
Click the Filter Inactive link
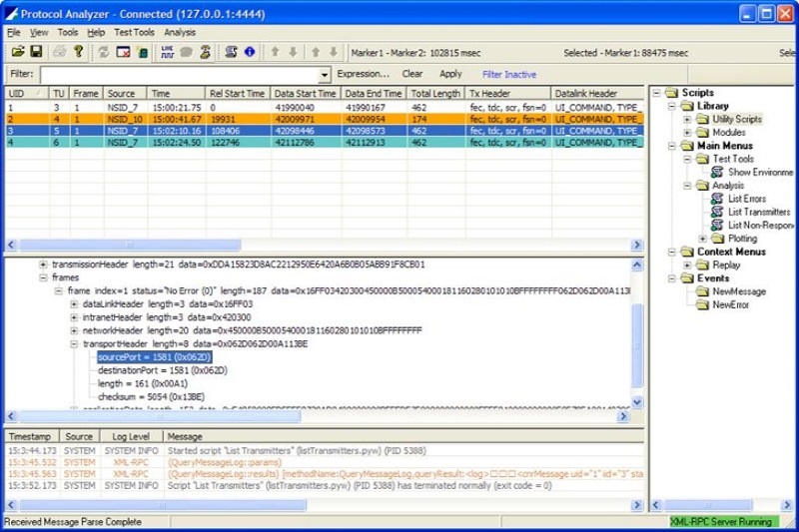point(509,74)
